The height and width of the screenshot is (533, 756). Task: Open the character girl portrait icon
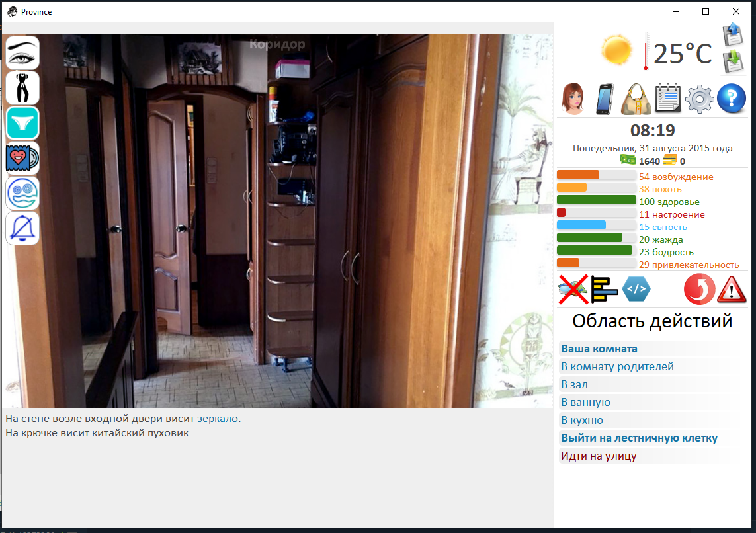[573, 99]
